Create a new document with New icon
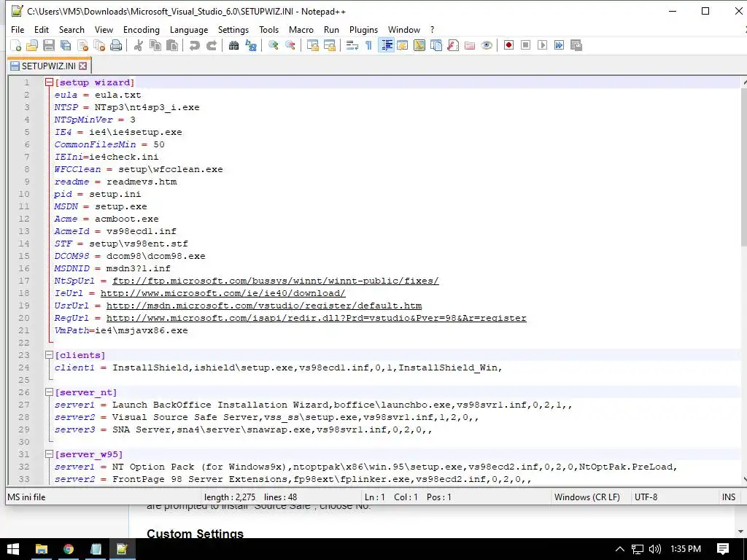Screen dimensions: 747x560 point(16,45)
